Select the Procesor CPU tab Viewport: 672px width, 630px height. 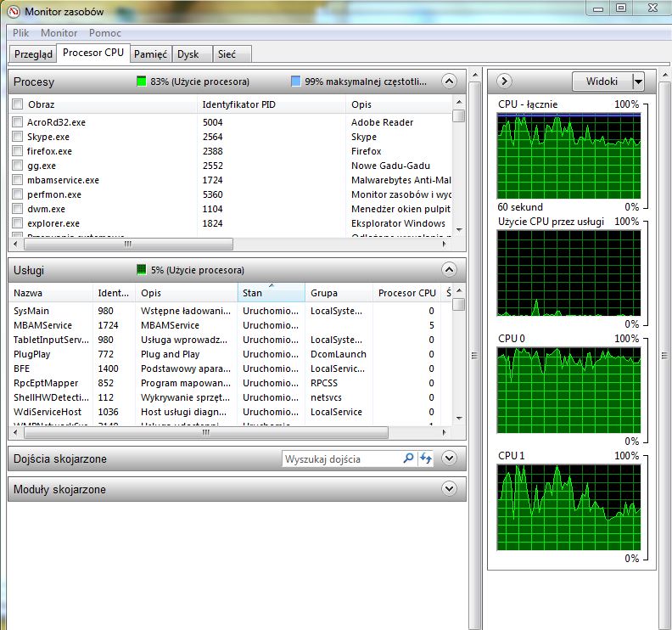[x=93, y=53]
